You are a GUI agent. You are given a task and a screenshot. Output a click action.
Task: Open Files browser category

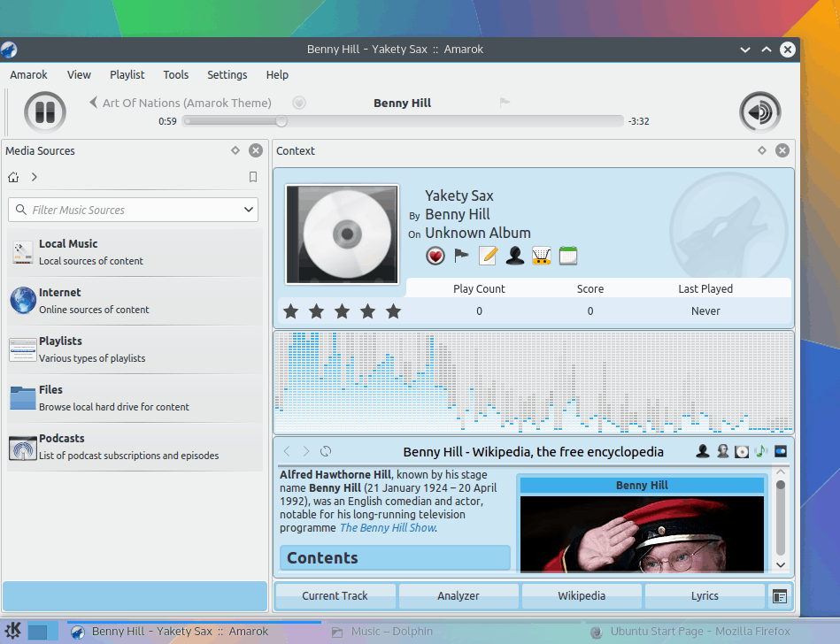(135, 398)
